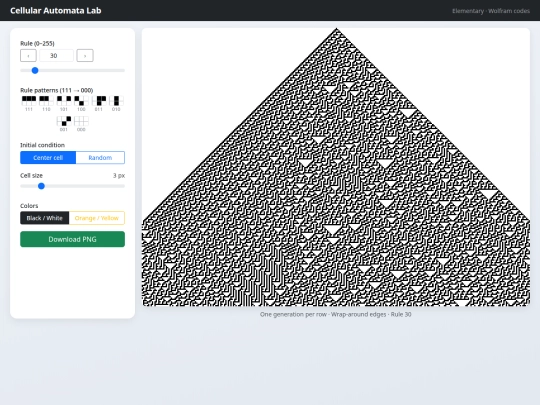The width and height of the screenshot is (540, 405).
Task: Select Random initial condition
Action: [100, 157]
